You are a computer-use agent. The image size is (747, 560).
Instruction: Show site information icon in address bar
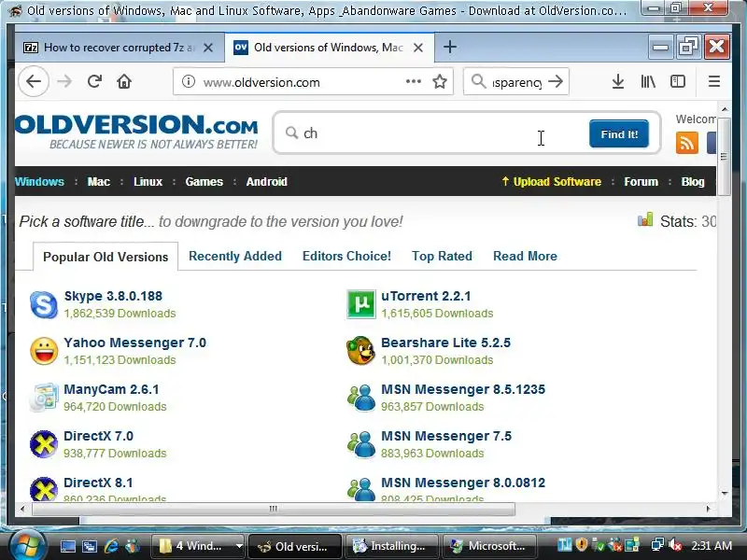pyautogui.click(x=189, y=81)
